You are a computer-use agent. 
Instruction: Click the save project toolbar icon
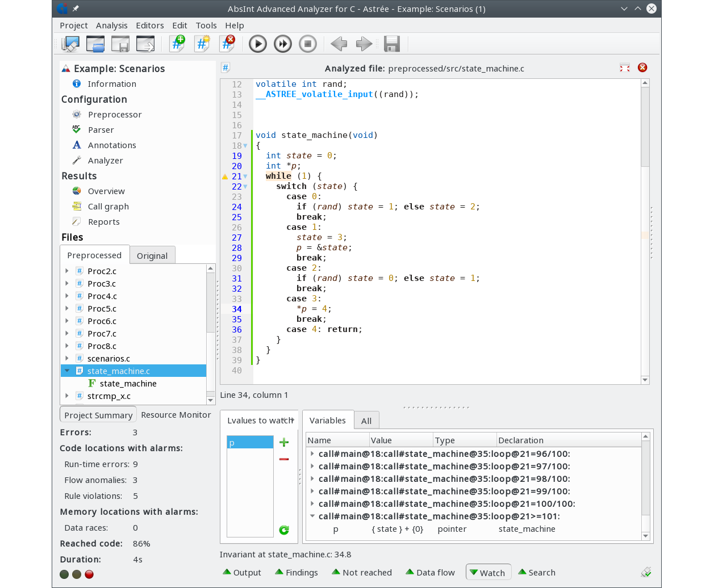point(120,44)
